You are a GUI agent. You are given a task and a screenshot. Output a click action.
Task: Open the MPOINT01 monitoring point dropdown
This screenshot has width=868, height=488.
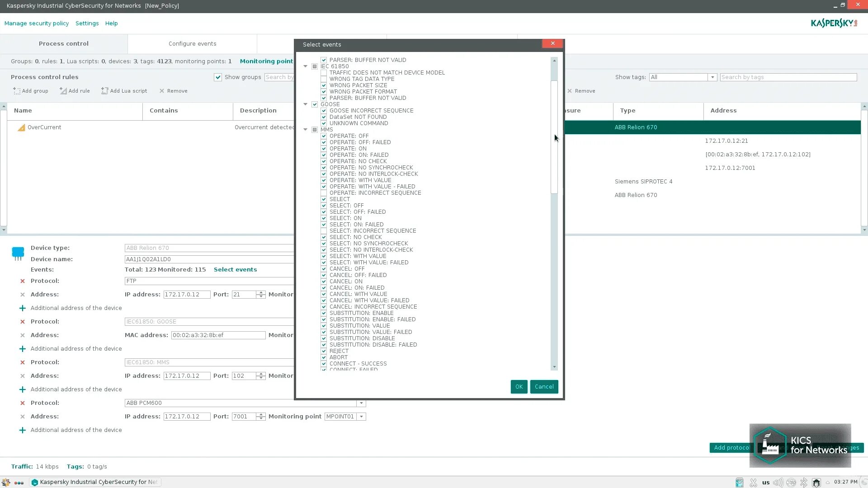click(361, 417)
